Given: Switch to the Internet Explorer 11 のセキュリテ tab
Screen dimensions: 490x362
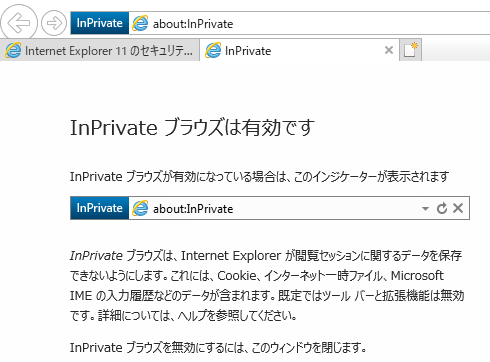Looking at the screenshot, I should tap(99, 51).
